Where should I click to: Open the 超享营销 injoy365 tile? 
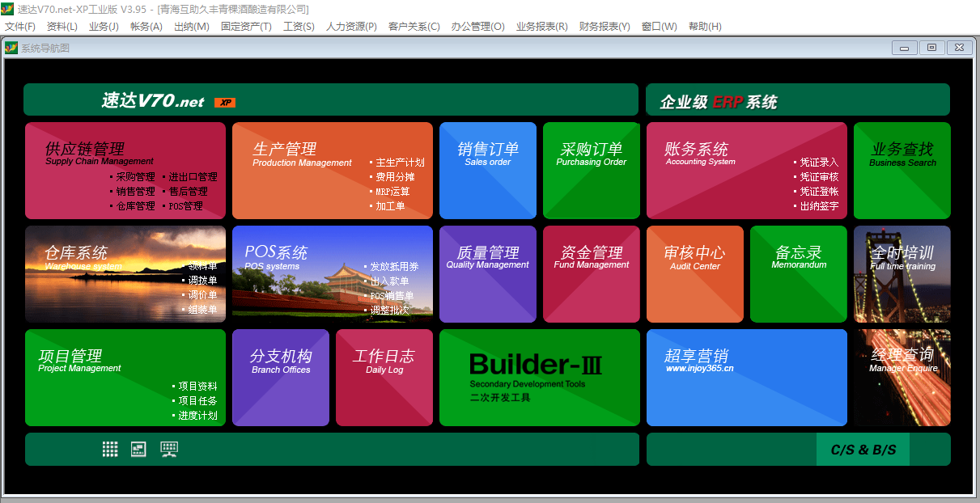(747, 378)
